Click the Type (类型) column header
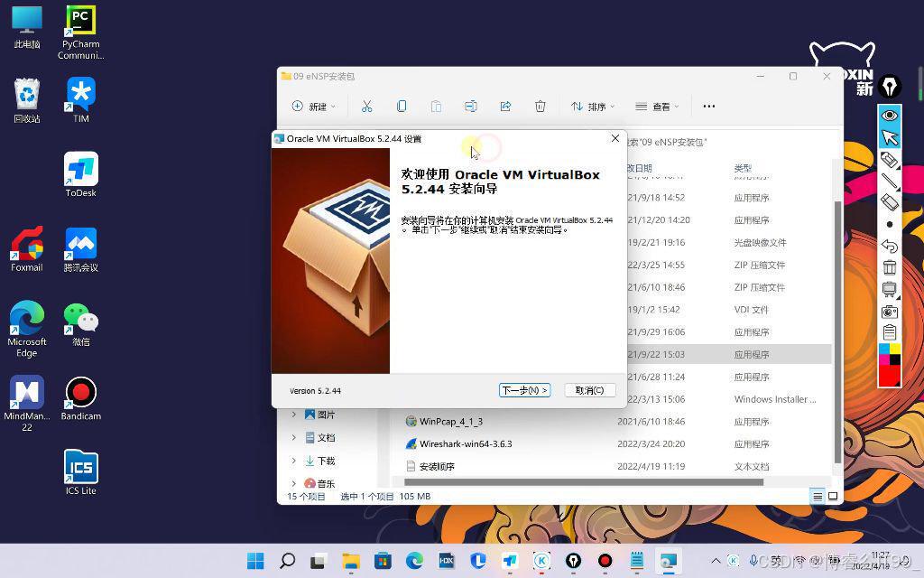This screenshot has height=578, width=924. click(744, 168)
